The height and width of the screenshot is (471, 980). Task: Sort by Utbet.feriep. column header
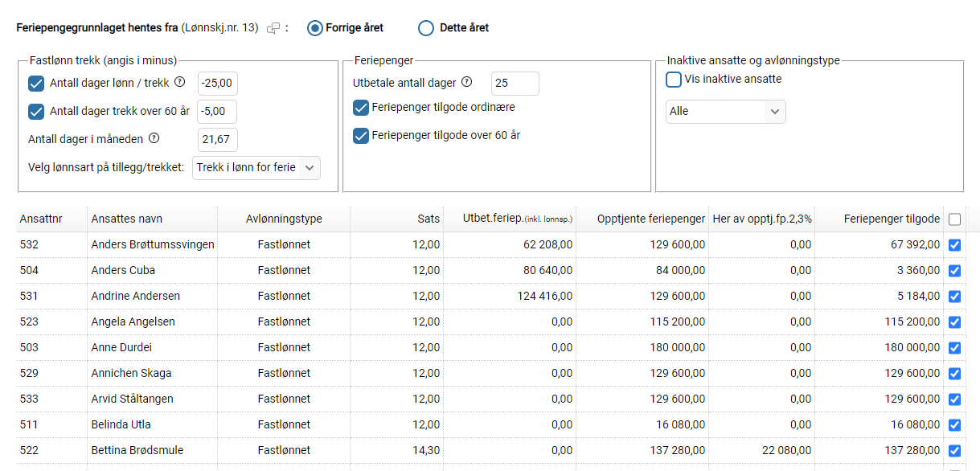coord(510,219)
